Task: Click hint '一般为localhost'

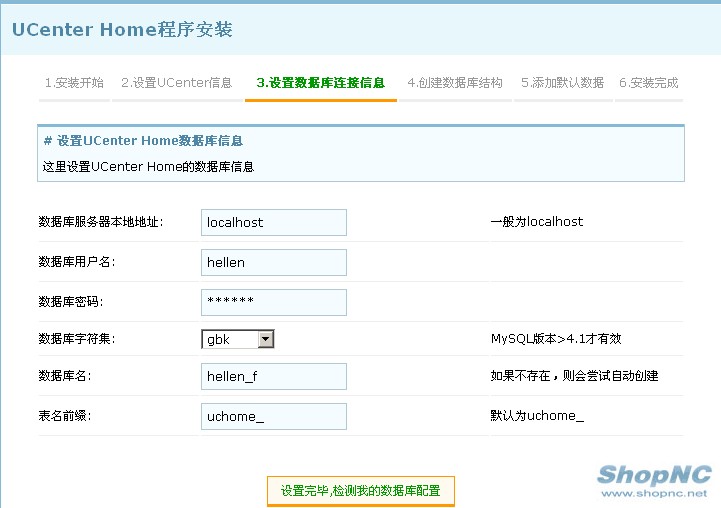Action: pyautogui.click(x=537, y=222)
